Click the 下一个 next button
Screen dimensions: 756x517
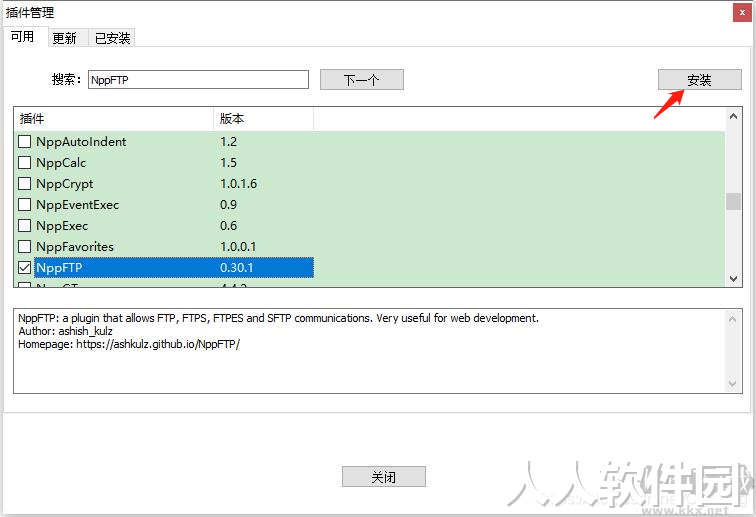[362, 80]
